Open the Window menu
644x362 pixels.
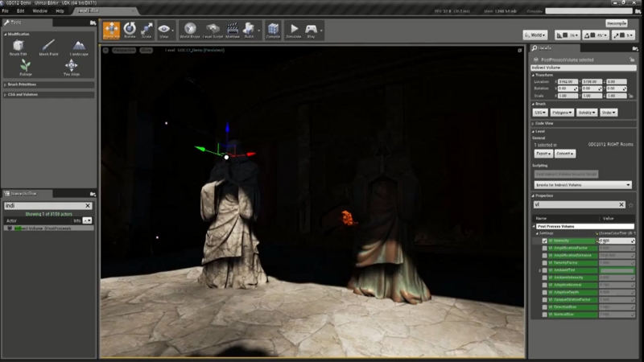(39, 11)
